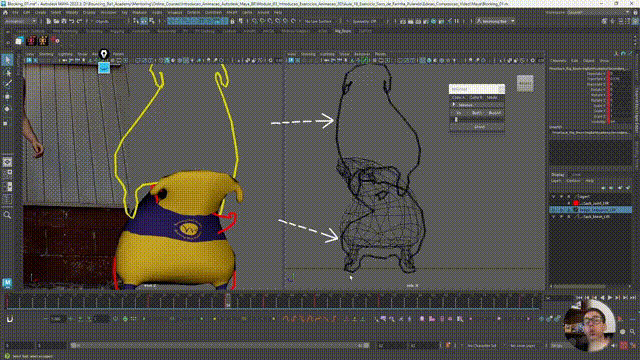Image resolution: width=640 pixels, height=360 pixels.
Task: Open right viewport Lighting menu
Action: coord(327,54)
